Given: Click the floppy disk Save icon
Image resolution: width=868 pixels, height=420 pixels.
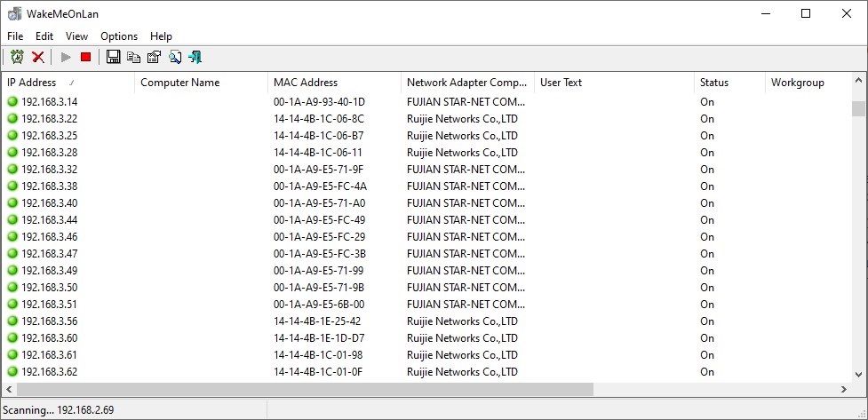Looking at the screenshot, I should pyautogui.click(x=113, y=57).
